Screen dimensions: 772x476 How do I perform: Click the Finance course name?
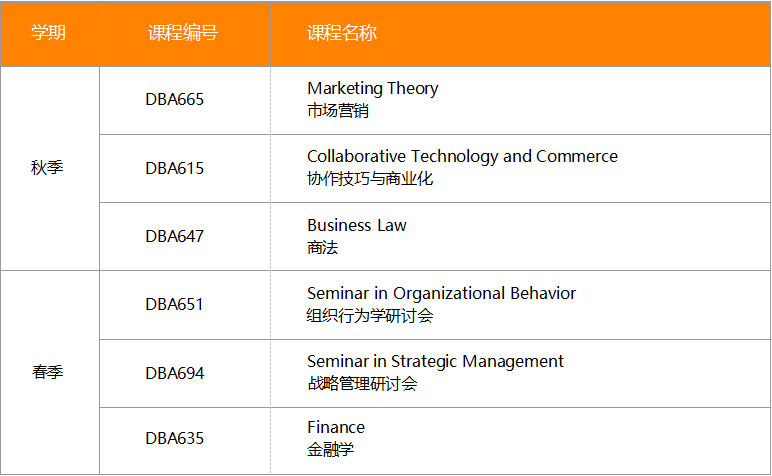pyautogui.click(x=336, y=427)
